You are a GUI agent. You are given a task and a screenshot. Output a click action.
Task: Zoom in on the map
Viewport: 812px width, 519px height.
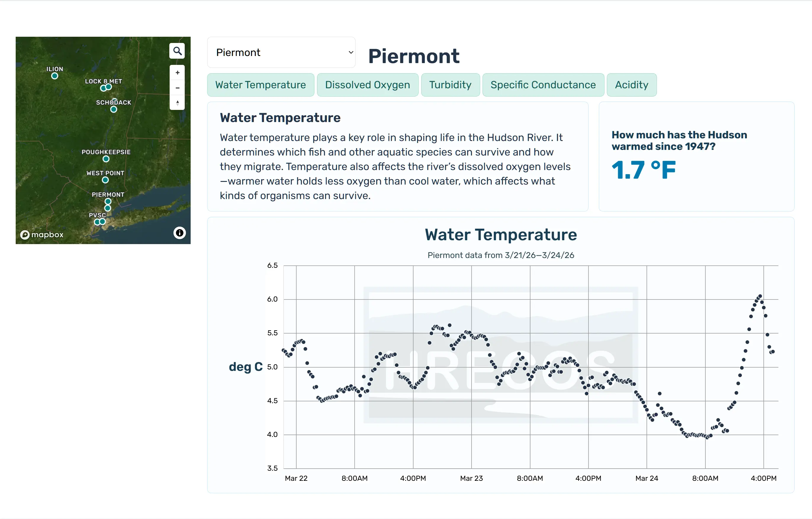(177, 73)
